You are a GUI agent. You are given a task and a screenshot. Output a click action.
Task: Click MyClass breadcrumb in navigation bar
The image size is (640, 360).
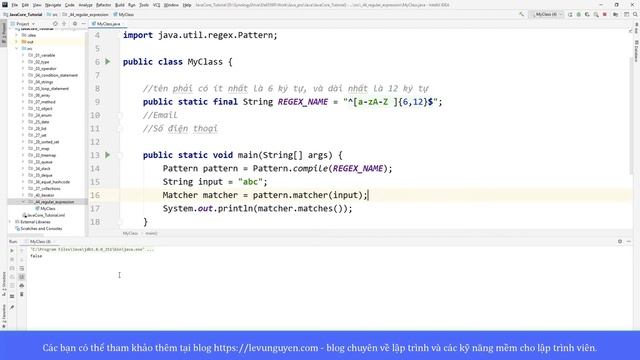[124, 14]
